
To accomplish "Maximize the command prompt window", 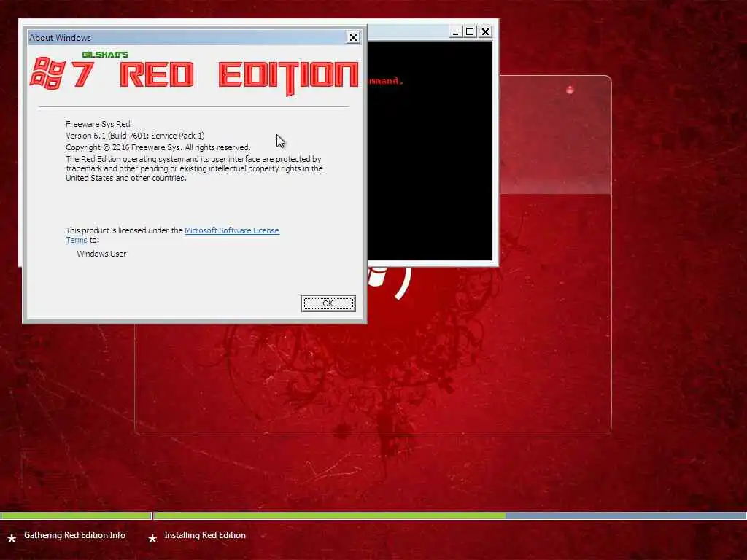I will click(471, 32).
